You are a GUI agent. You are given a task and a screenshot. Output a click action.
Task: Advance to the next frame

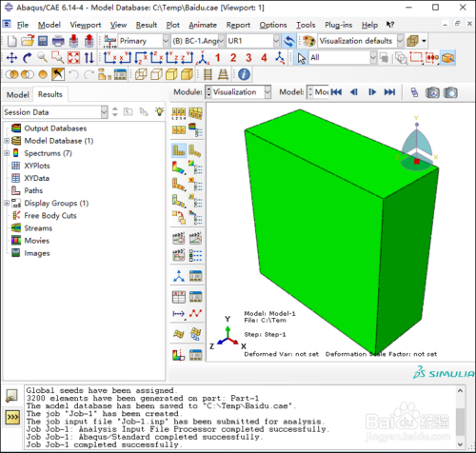pyautogui.click(x=372, y=92)
